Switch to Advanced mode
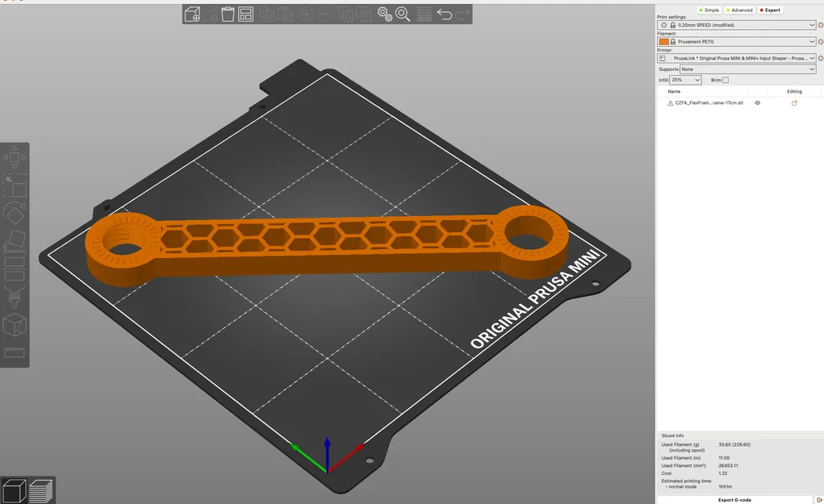This screenshot has height=504, width=824. pos(739,10)
